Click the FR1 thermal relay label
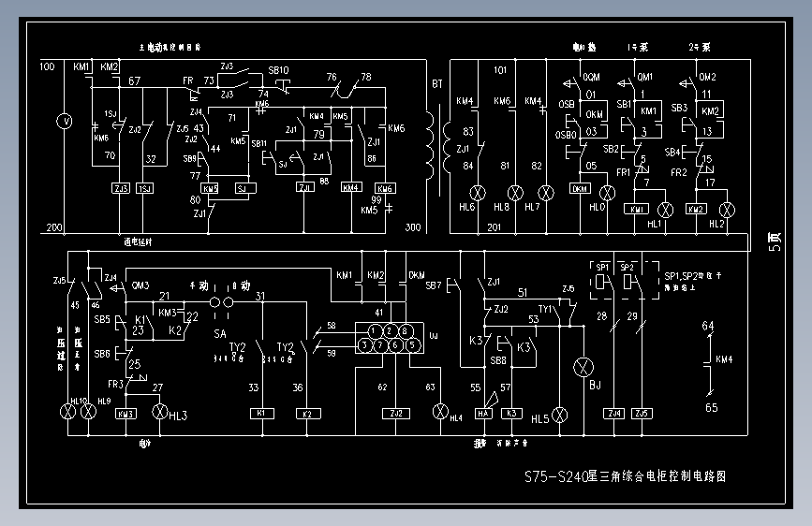The height and width of the screenshot is (526, 812). pos(624,172)
